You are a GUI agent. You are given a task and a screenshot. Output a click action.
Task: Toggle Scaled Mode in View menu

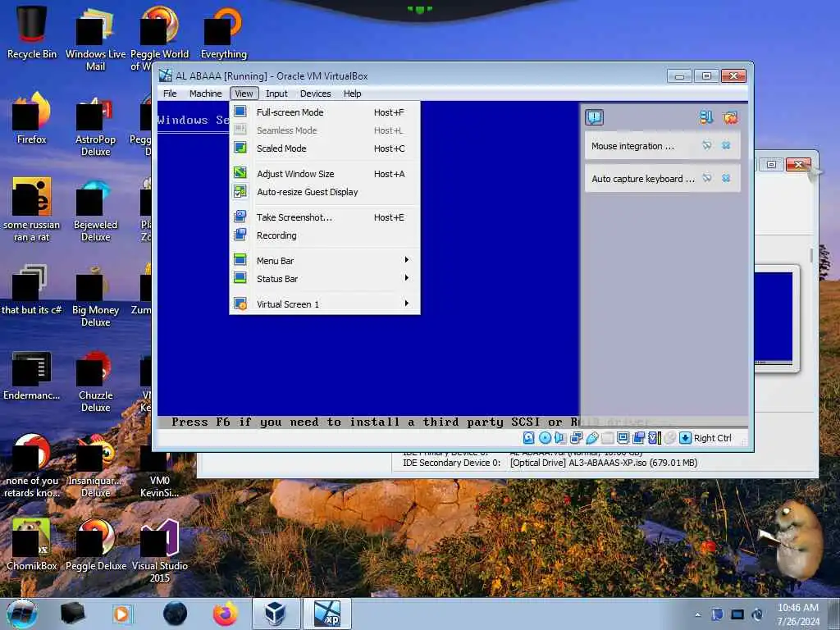click(325, 148)
